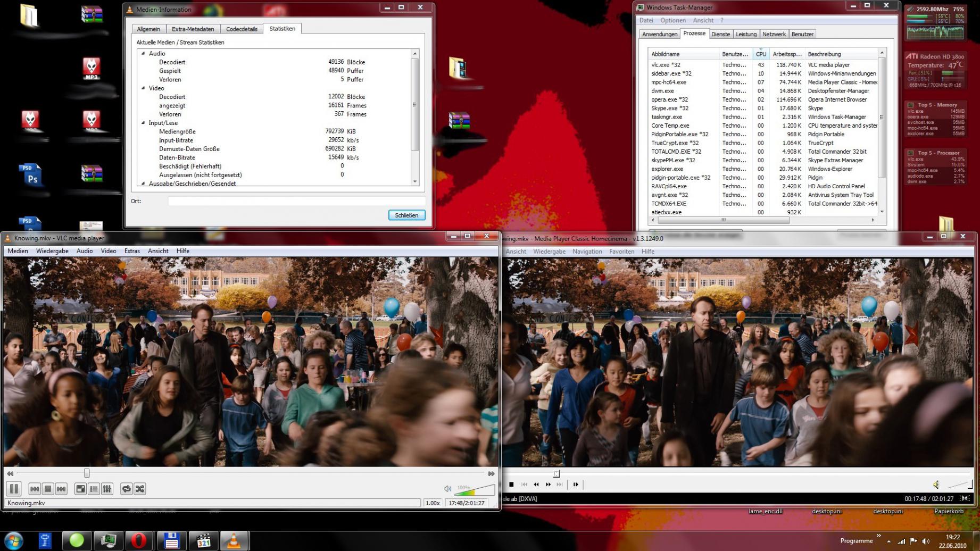This screenshot has height=551, width=980.
Task: Select opera.exe *32 process row
Action: point(762,99)
